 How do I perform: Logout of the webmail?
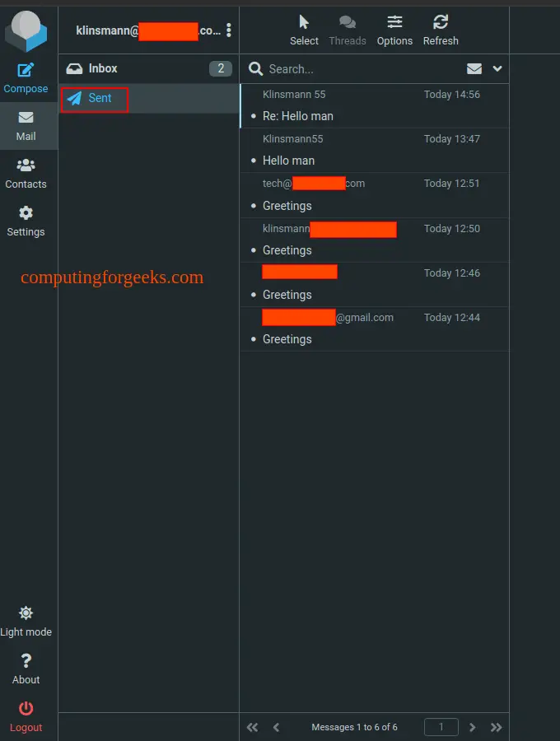[x=26, y=717]
